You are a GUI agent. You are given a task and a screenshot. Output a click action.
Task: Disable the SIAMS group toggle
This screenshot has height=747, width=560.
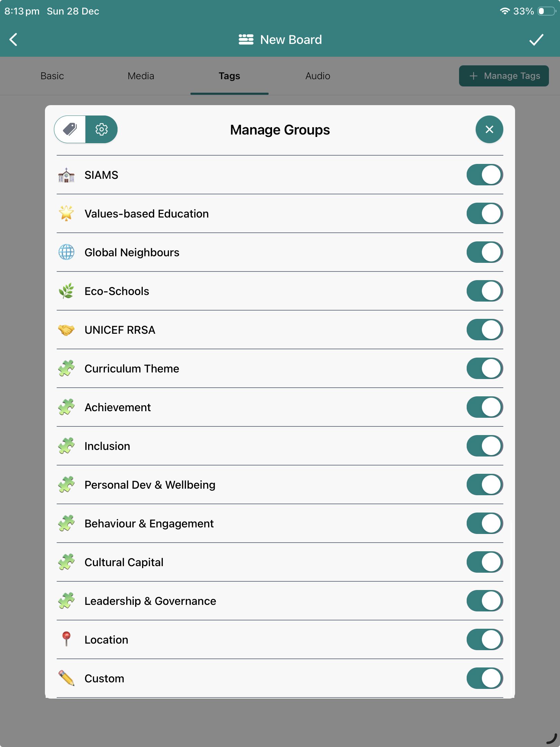coord(484,175)
